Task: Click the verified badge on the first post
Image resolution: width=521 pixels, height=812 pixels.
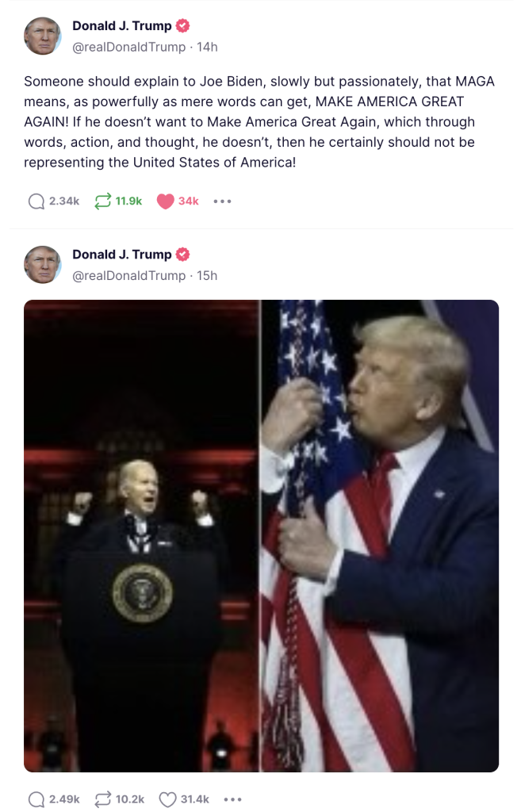Action: click(182, 25)
